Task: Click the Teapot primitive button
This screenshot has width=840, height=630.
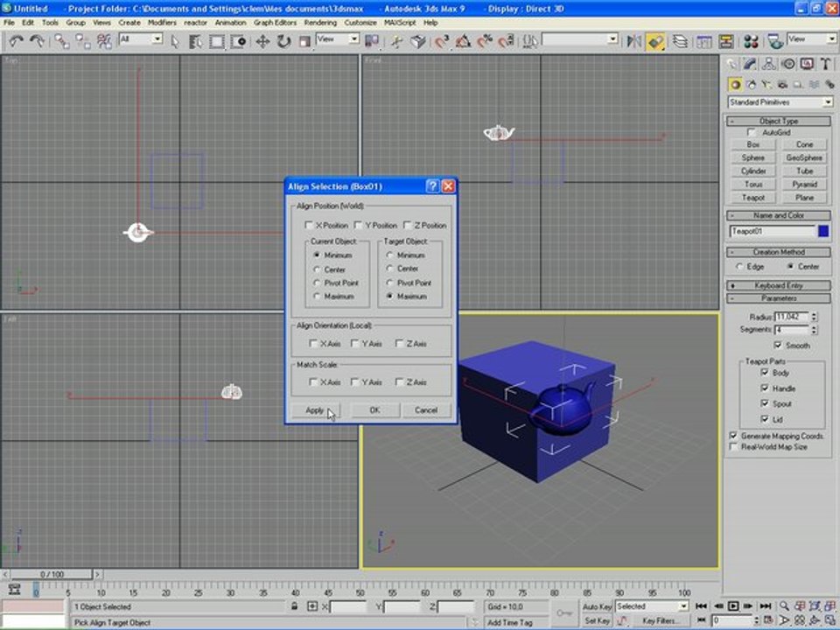Action: click(752, 198)
